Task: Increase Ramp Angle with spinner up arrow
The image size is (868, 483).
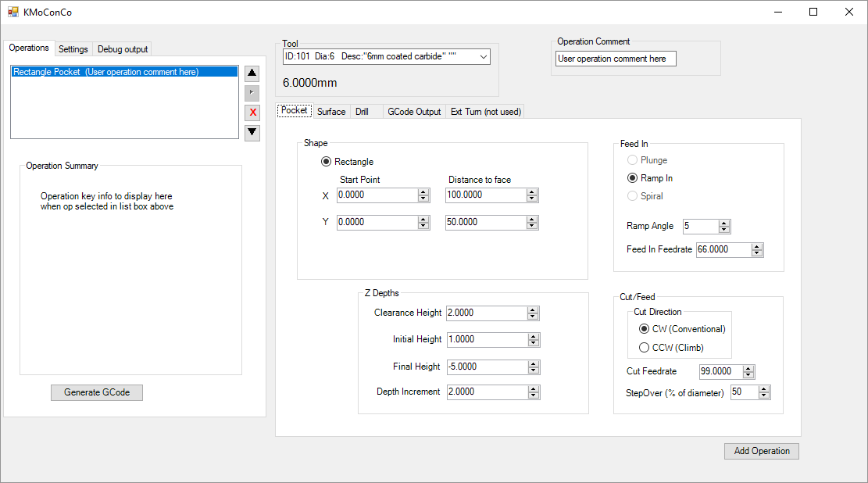Action: point(724,223)
